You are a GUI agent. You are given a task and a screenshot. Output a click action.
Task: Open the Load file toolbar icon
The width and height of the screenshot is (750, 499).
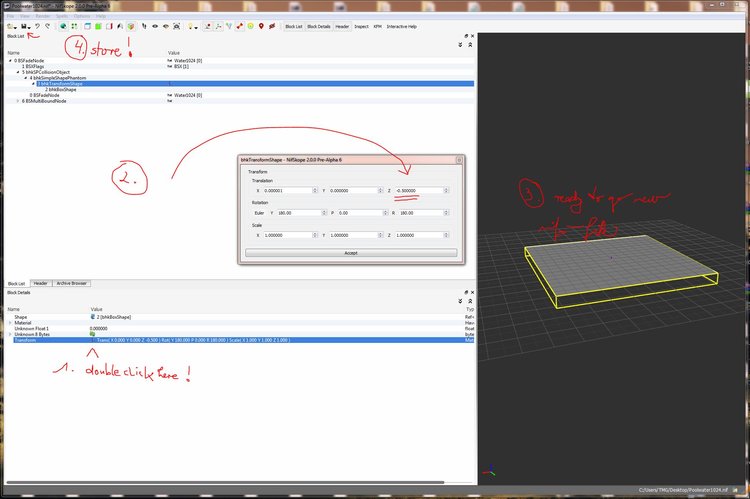coord(11,26)
